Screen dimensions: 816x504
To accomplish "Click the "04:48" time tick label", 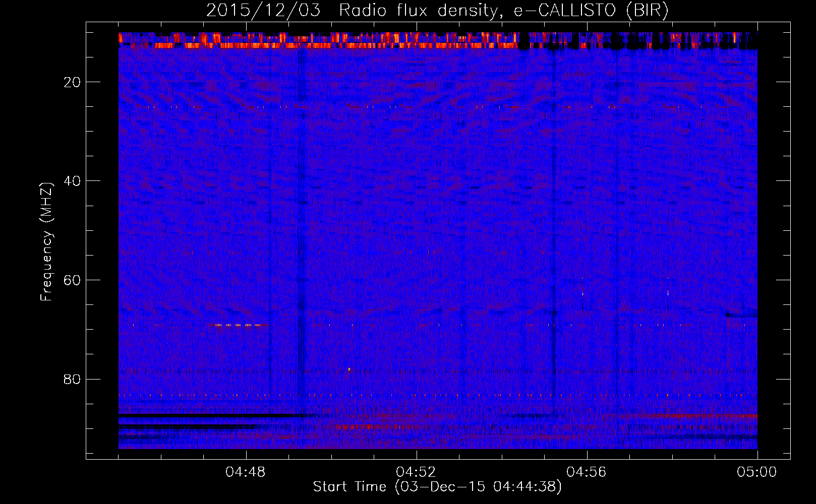I will (x=246, y=472).
